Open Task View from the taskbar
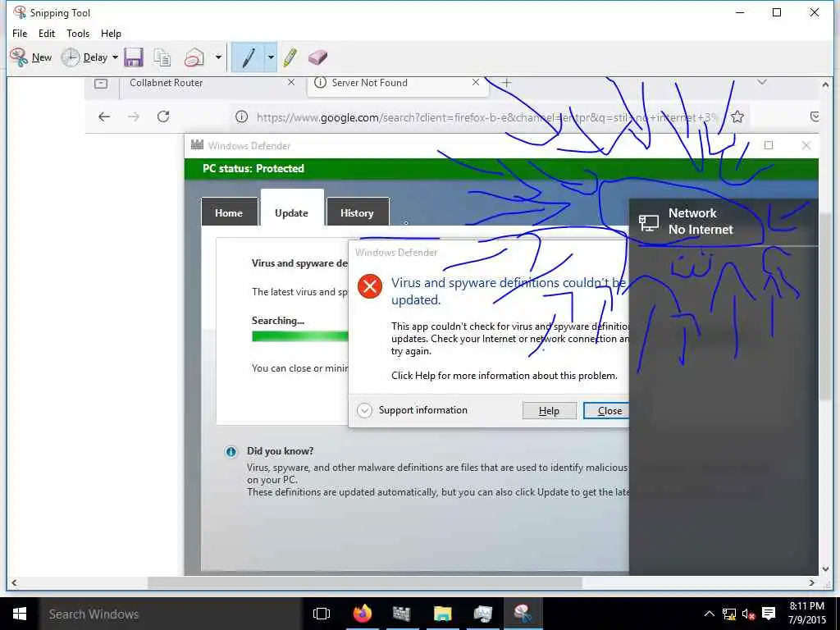The image size is (840, 630). pos(322,614)
